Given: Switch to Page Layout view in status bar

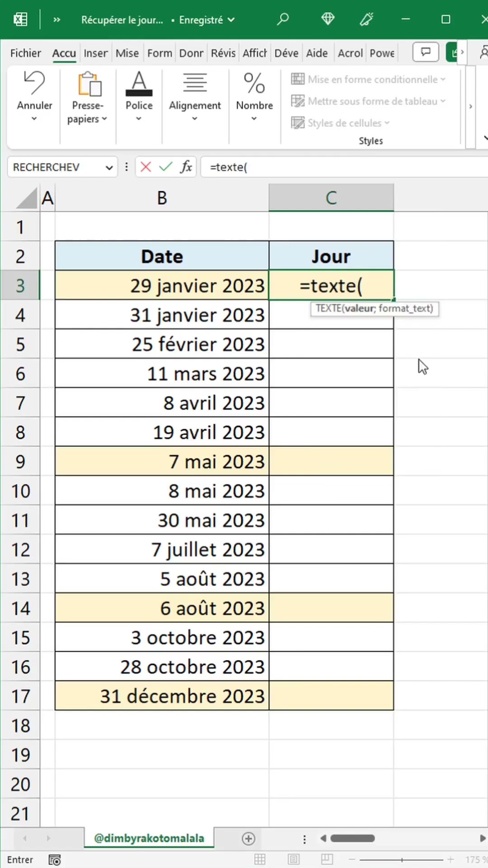Looking at the screenshot, I should pyautogui.click(x=293, y=859).
